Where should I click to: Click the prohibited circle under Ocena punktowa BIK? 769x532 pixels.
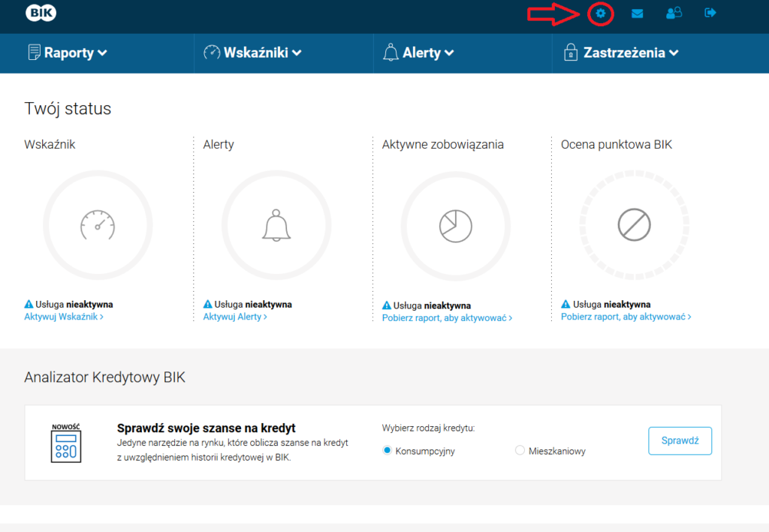(x=634, y=225)
